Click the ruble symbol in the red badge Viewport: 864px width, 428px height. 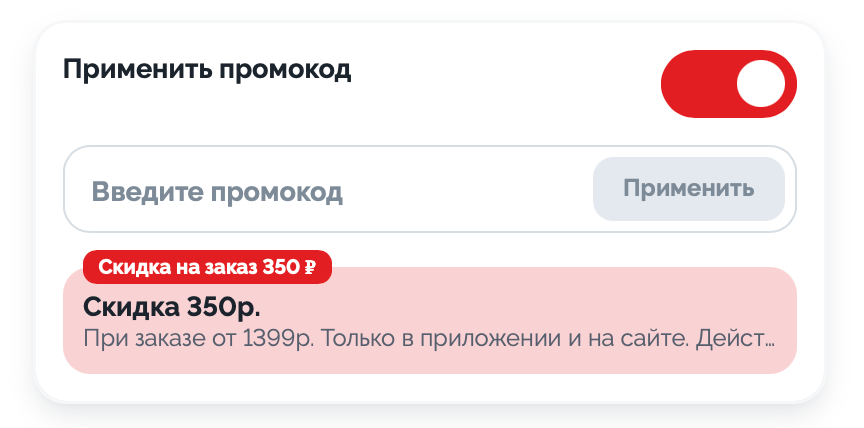[310, 267]
